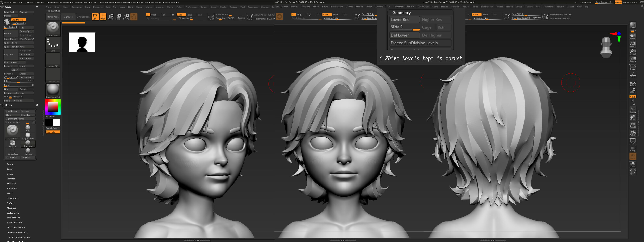Click Live Boolean button
644x242 pixels.
click(x=83, y=17)
